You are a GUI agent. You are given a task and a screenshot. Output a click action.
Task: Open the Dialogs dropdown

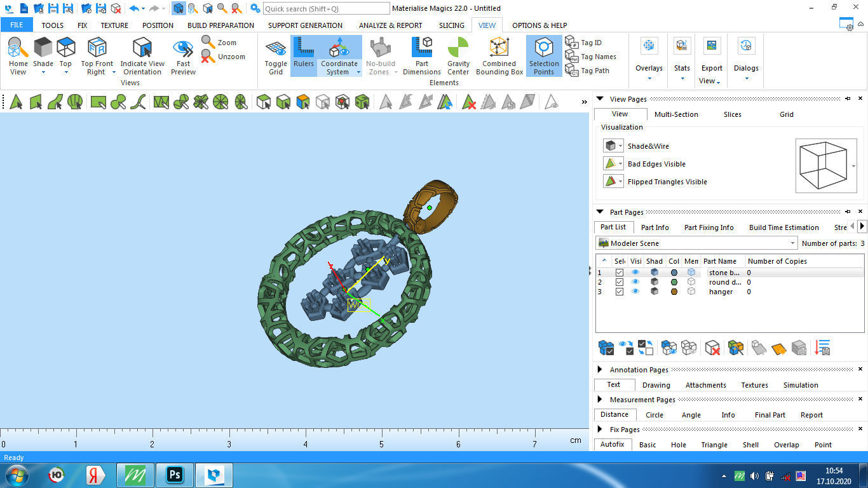(746, 78)
